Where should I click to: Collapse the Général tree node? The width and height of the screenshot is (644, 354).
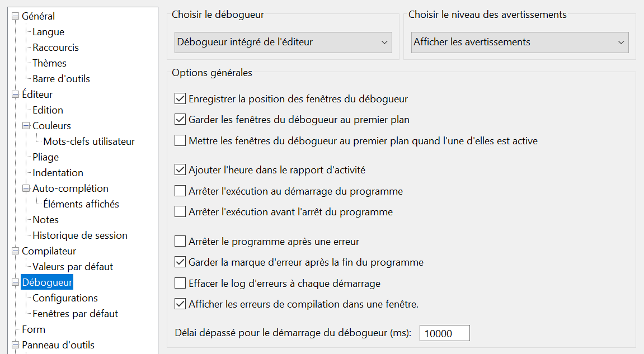[x=16, y=16]
